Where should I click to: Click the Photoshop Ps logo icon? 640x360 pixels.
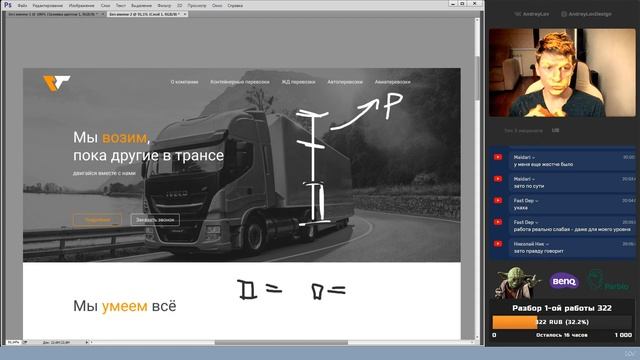[7, 5]
